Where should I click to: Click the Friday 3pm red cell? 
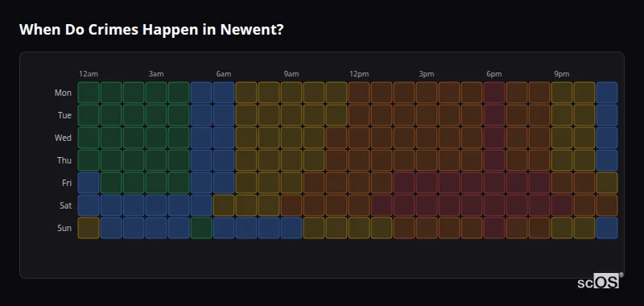427,183
